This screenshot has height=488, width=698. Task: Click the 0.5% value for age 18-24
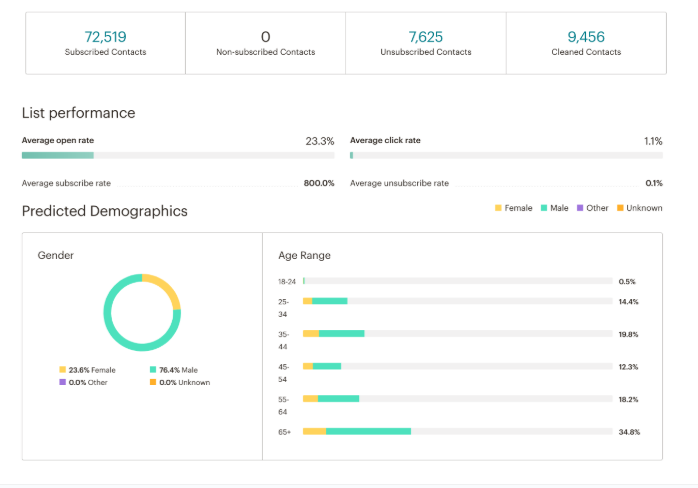627,281
